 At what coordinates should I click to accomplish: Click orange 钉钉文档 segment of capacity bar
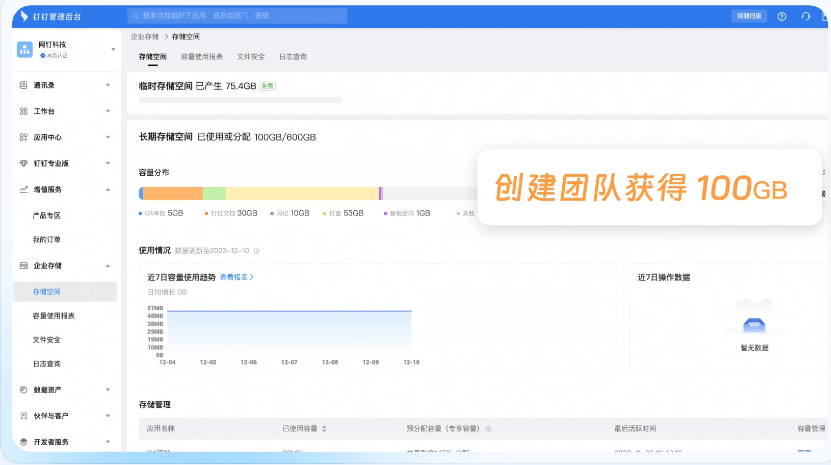click(x=173, y=194)
